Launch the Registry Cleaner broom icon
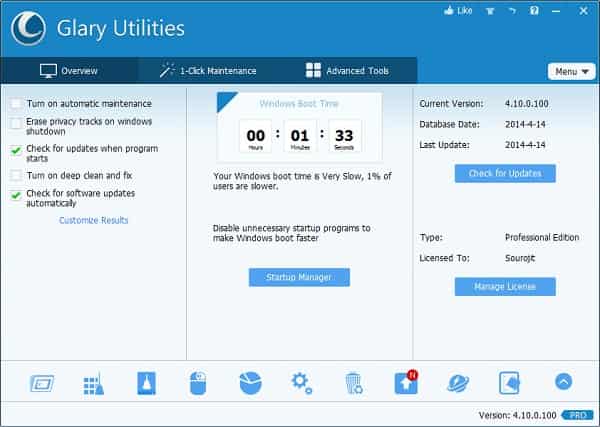 [x=94, y=383]
